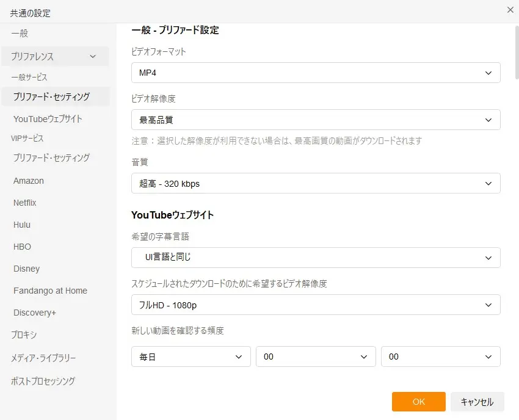The width and height of the screenshot is (519, 420).
Task: Open Disney settings in sidebar
Action: pyautogui.click(x=26, y=269)
